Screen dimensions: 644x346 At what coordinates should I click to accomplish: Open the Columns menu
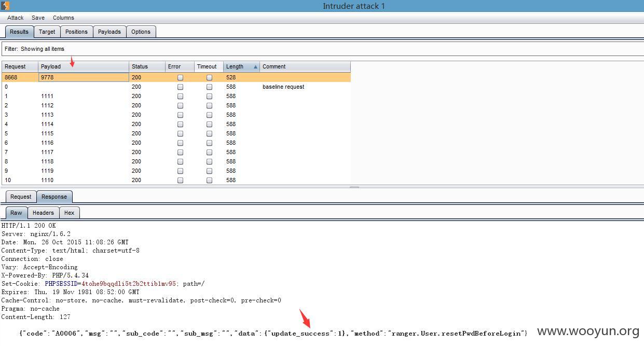click(x=63, y=18)
